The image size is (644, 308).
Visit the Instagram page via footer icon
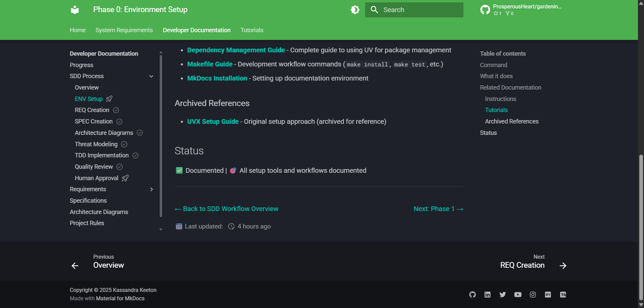tap(533, 294)
